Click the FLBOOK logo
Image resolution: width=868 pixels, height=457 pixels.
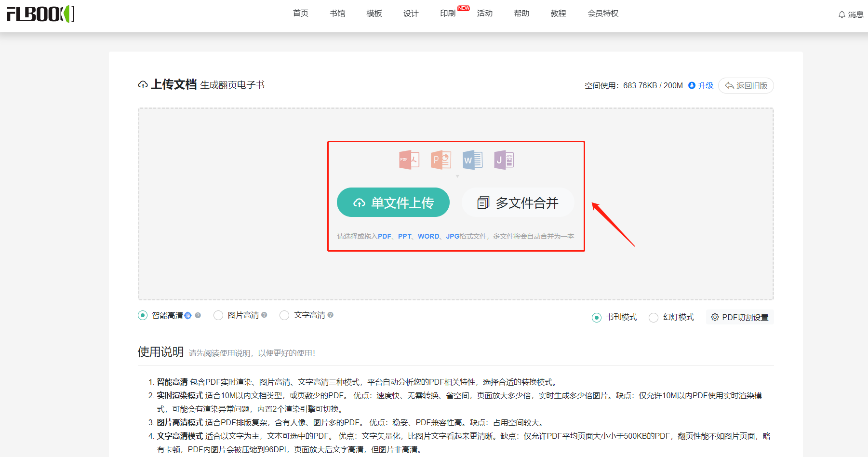[40, 14]
